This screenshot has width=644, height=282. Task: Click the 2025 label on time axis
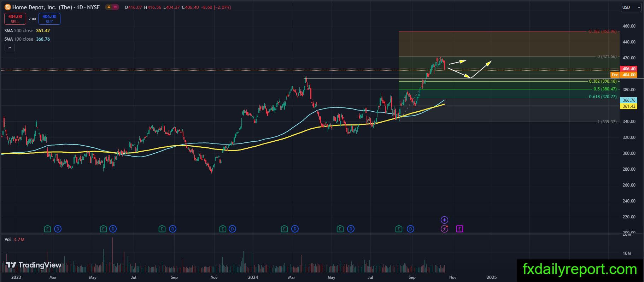click(492, 277)
